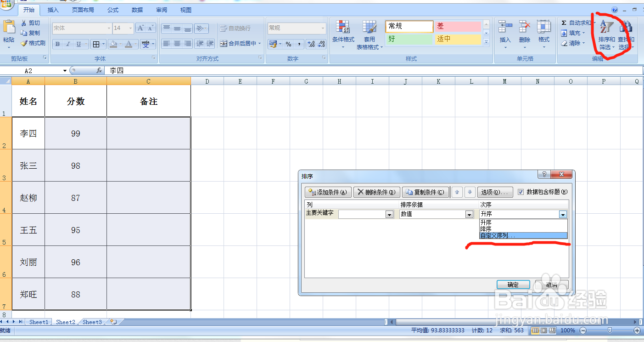644x342 pixels.
Task: Toggle Bold formatting
Action: pyautogui.click(x=58, y=44)
